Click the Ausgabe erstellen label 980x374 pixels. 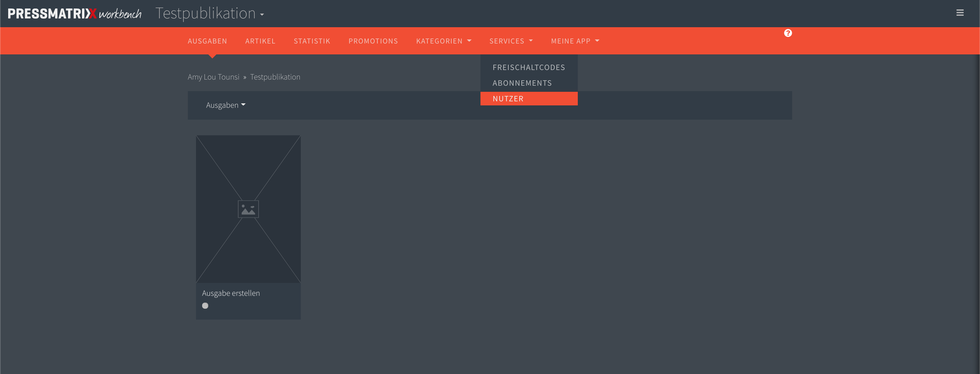tap(231, 293)
